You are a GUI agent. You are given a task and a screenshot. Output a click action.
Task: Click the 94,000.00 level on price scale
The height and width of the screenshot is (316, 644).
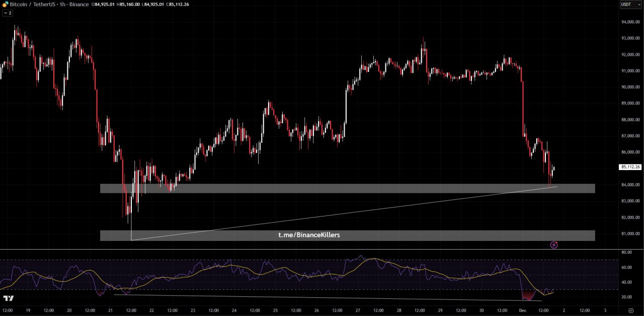pos(630,22)
